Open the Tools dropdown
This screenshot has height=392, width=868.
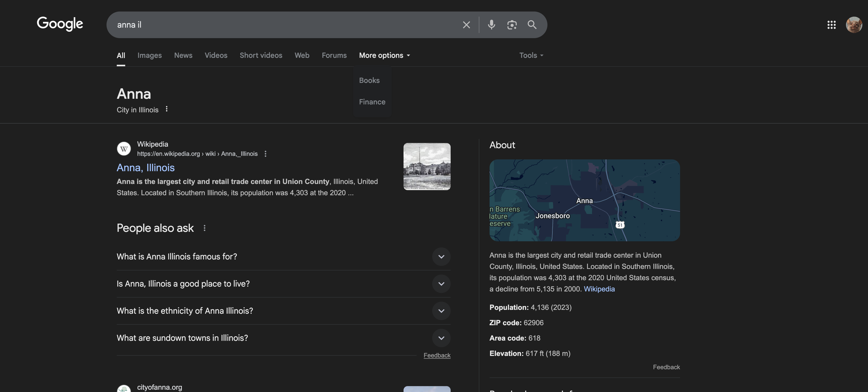tap(531, 55)
